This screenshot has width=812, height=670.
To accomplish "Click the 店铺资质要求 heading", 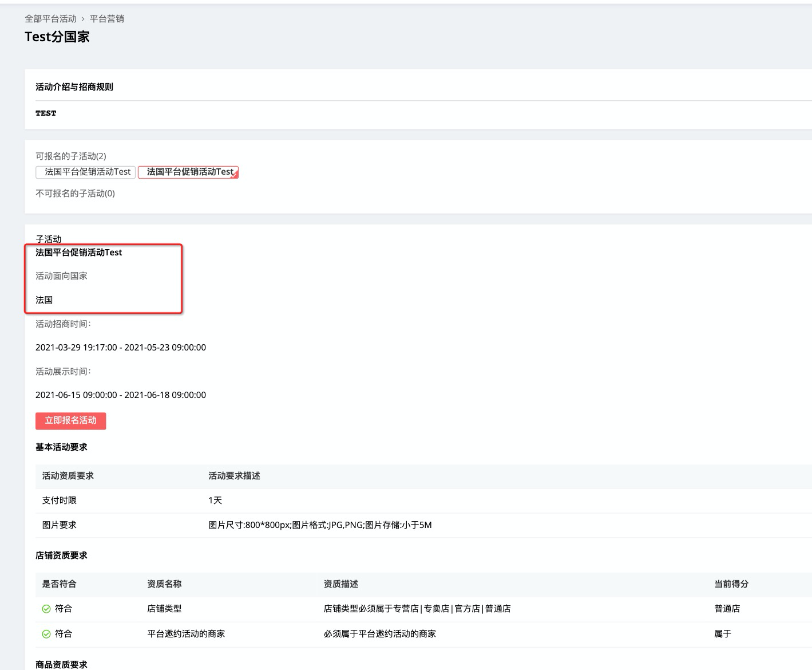I will tap(61, 555).
